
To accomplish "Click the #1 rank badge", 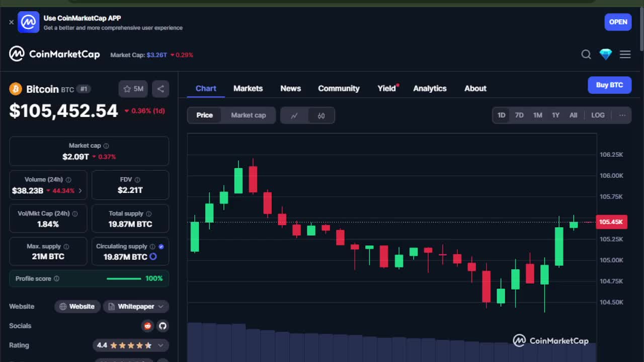I will coord(84,89).
